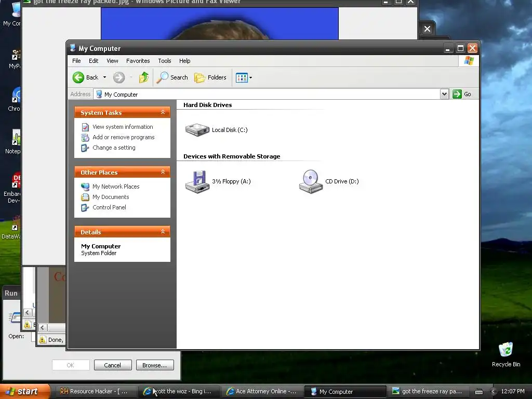Screen dimensions: 532x399
Task: Open the Favorites menu
Action: tap(138, 61)
